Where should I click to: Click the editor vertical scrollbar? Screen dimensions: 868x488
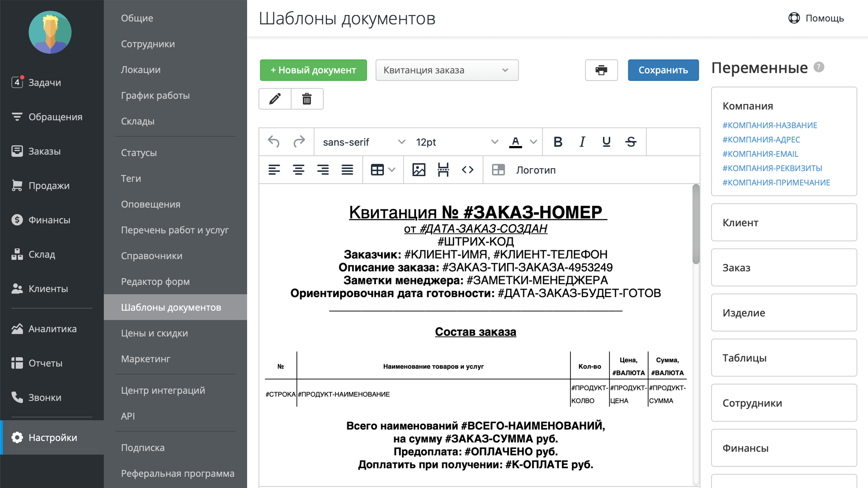click(696, 224)
